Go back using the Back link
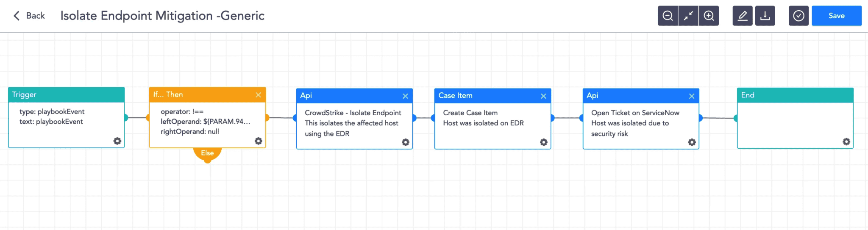 point(29,16)
